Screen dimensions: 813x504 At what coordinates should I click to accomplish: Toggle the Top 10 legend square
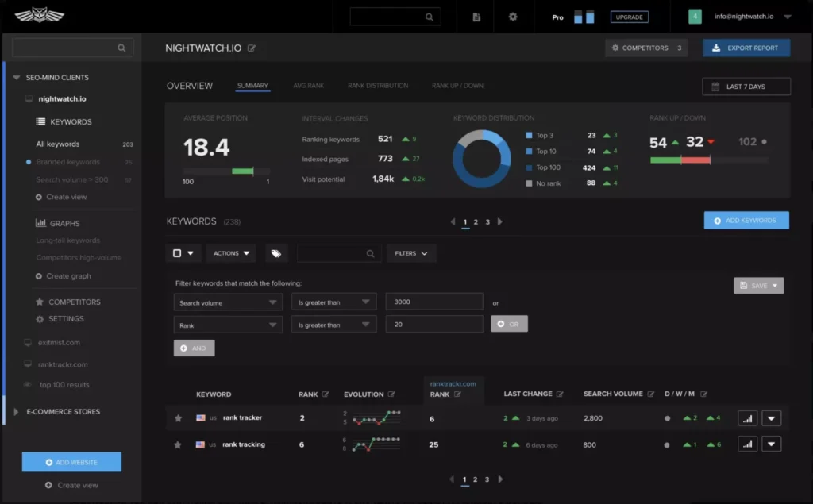pyautogui.click(x=529, y=152)
